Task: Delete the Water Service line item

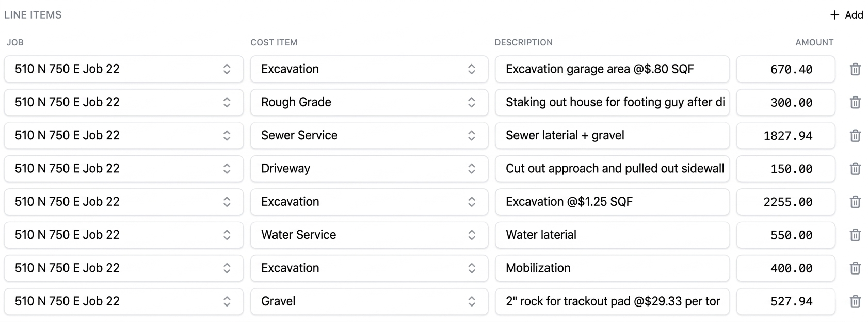Action: click(855, 235)
